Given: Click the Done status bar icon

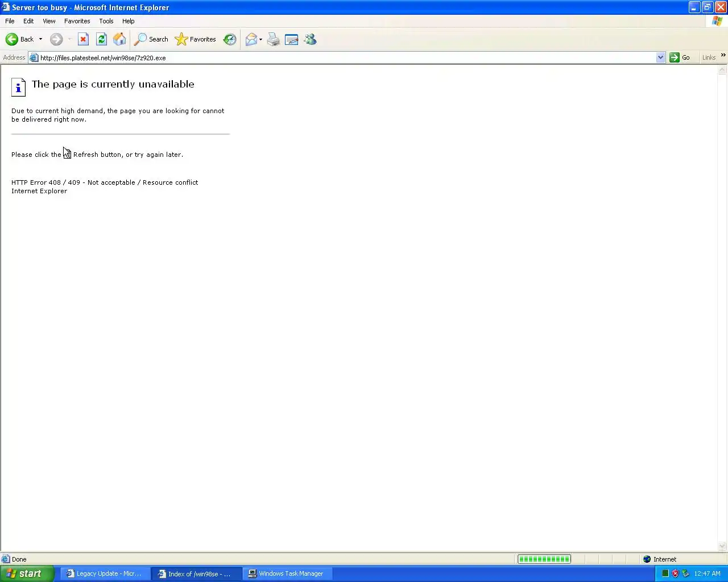Looking at the screenshot, I should tap(6, 559).
